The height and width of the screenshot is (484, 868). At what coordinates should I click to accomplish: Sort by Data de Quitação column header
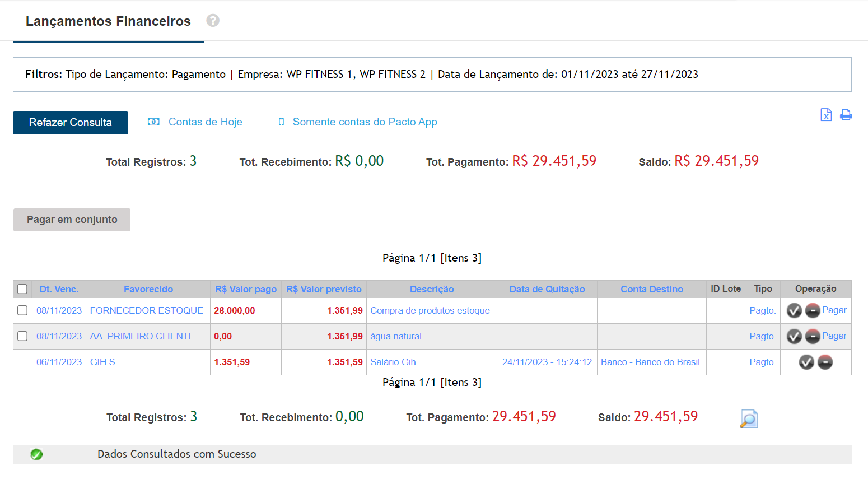pos(547,289)
